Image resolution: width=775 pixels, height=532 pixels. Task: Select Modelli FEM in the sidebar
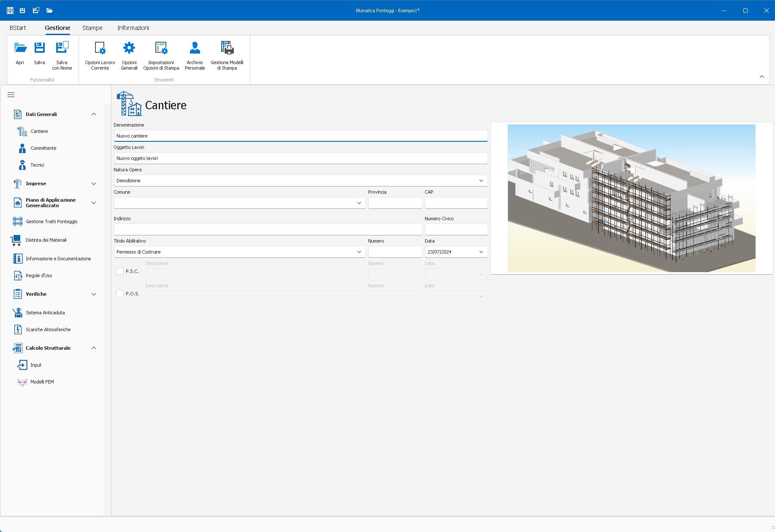tap(42, 382)
